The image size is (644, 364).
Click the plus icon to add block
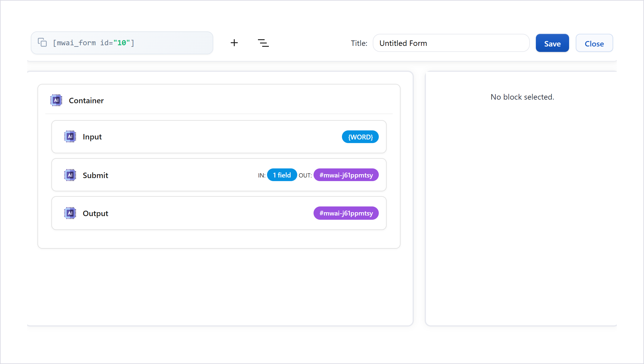[234, 43]
